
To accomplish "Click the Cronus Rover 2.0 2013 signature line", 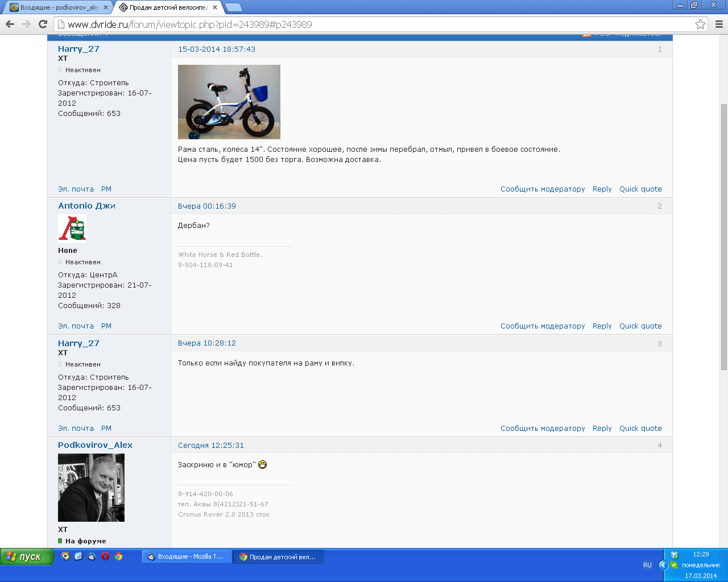I will coord(224,514).
